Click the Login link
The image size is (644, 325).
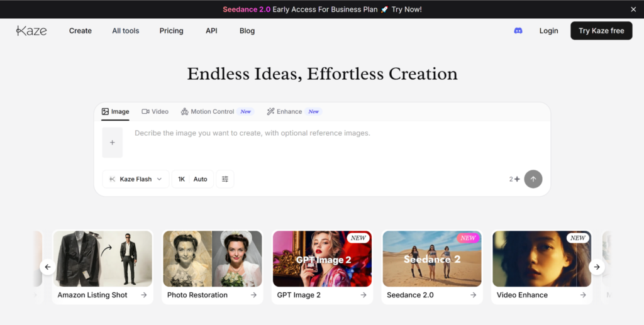[548, 31]
